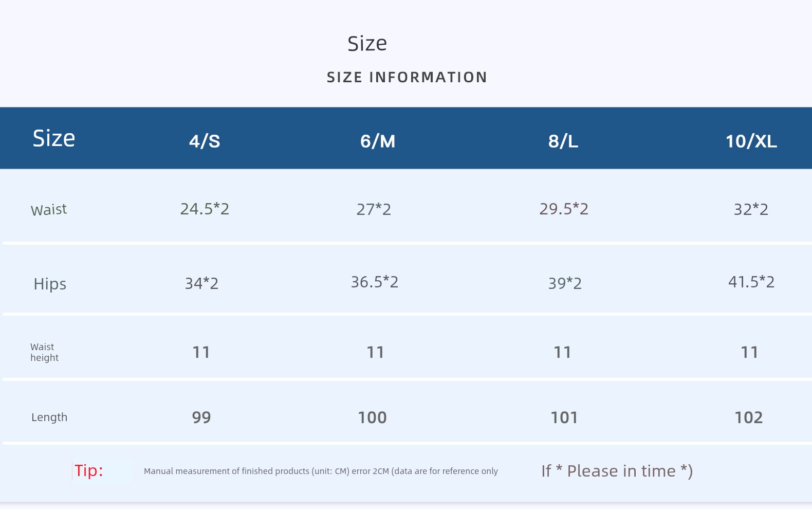Click the 4/S size column header
The height and width of the screenshot is (509, 812).
pos(205,141)
